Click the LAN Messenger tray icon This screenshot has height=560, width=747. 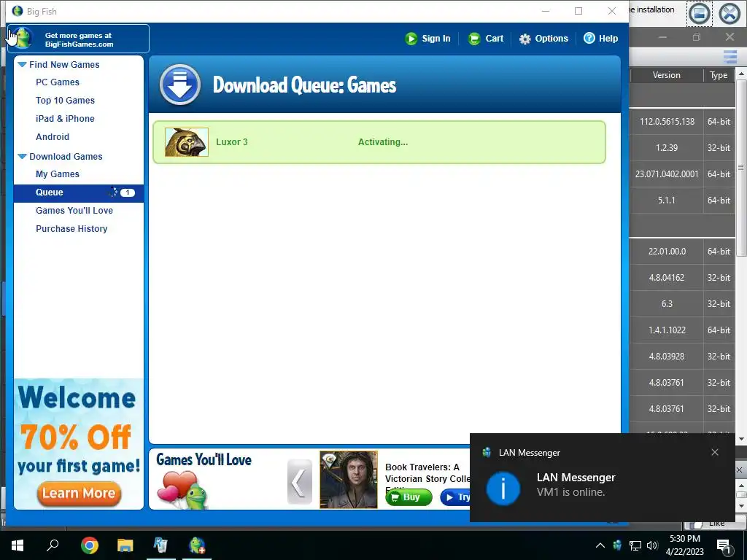tap(617, 545)
